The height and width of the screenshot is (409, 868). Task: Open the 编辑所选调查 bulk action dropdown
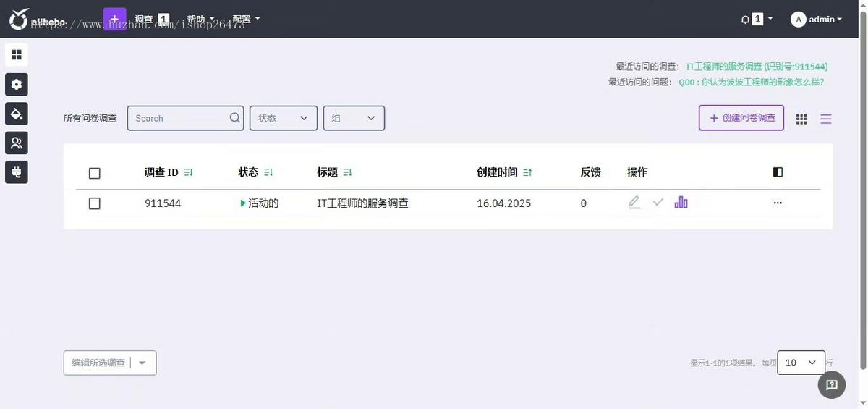[110, 363]
